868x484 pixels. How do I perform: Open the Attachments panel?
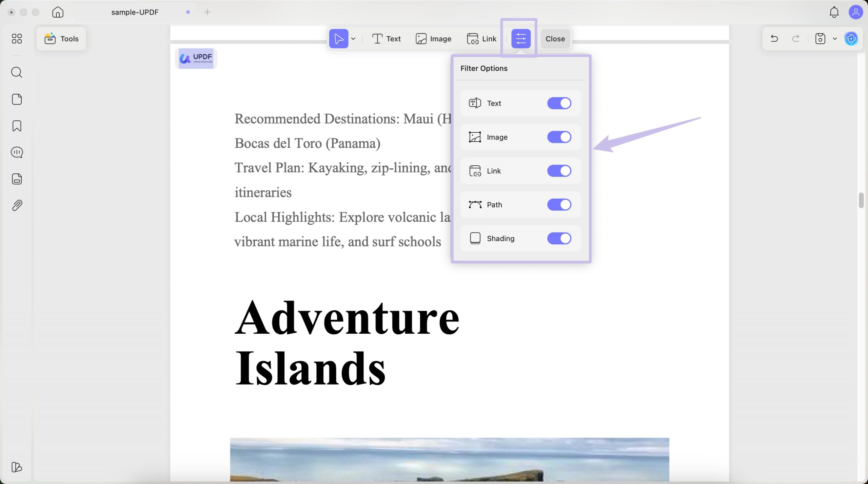[17, 205]
